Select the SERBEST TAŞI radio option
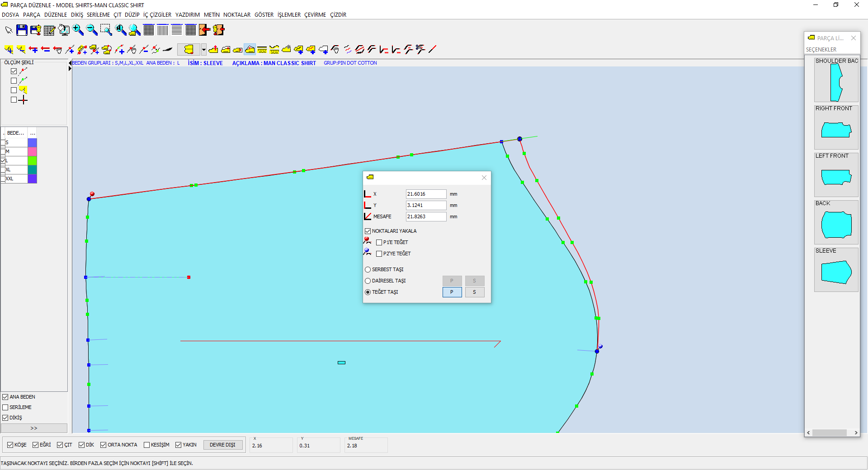The width and height of the screenshot is (868, 470). click(368, 270)
